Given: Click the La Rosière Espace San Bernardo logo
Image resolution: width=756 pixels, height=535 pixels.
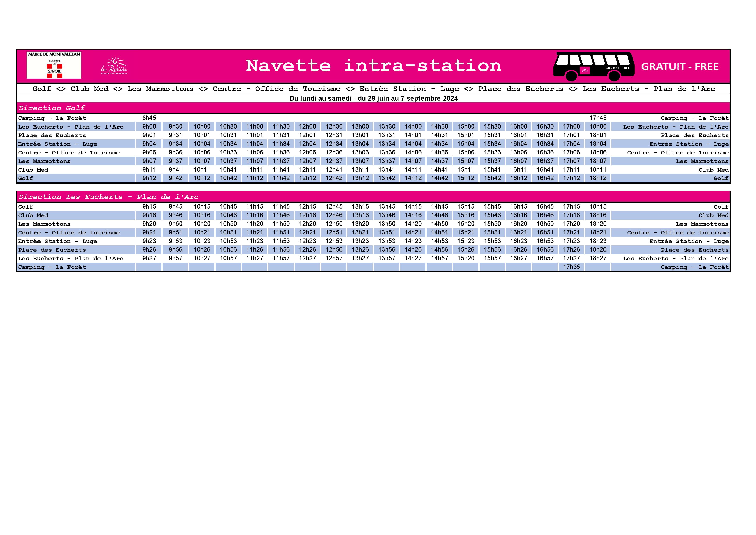Looking at the screenshot, I should (x=114, y=66).
